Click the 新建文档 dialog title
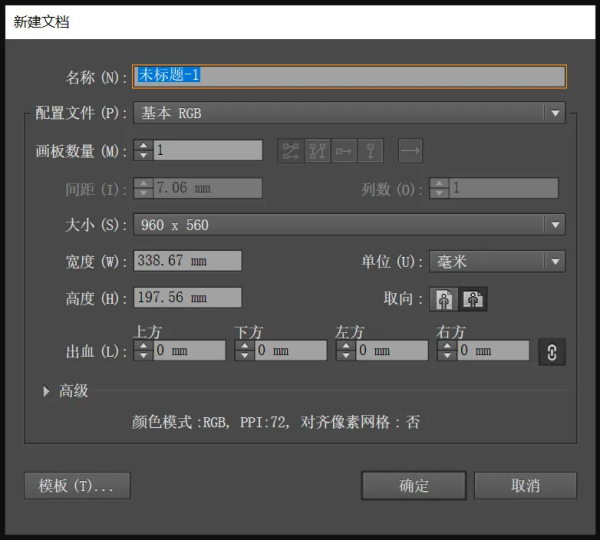 click(x=41, y=22)
